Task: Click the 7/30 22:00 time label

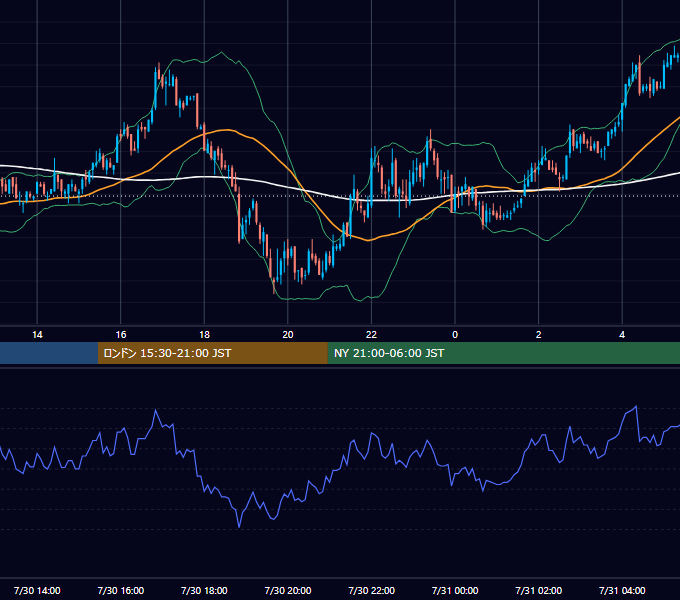Action: click(371, 590)
